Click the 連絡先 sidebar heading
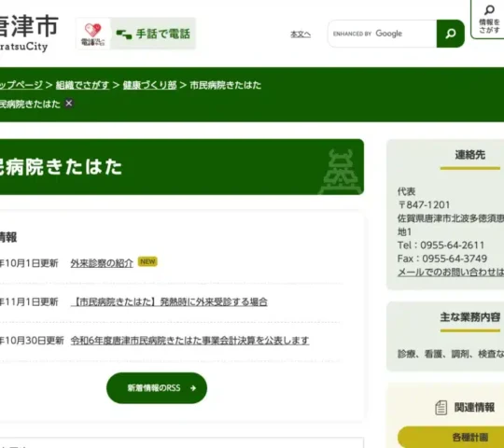 [469, 155]
